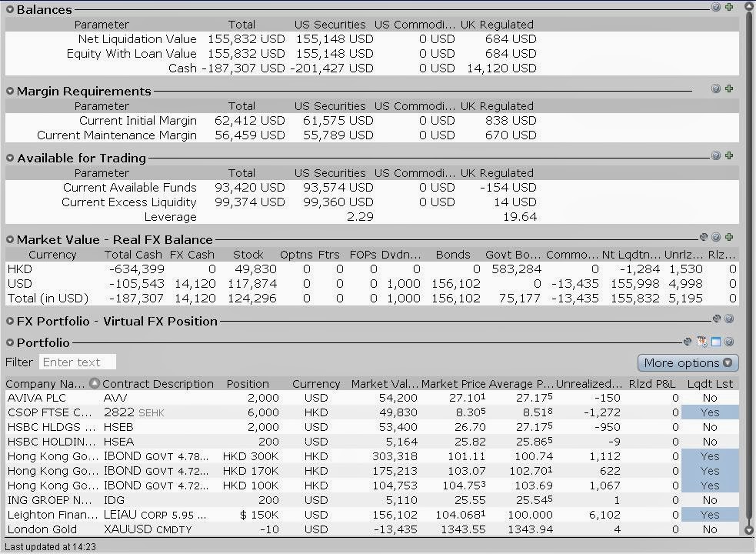Select the XAUUSD CMDTY contract description
The width and height of the screenshot is (756, 554).
[148, 529]
